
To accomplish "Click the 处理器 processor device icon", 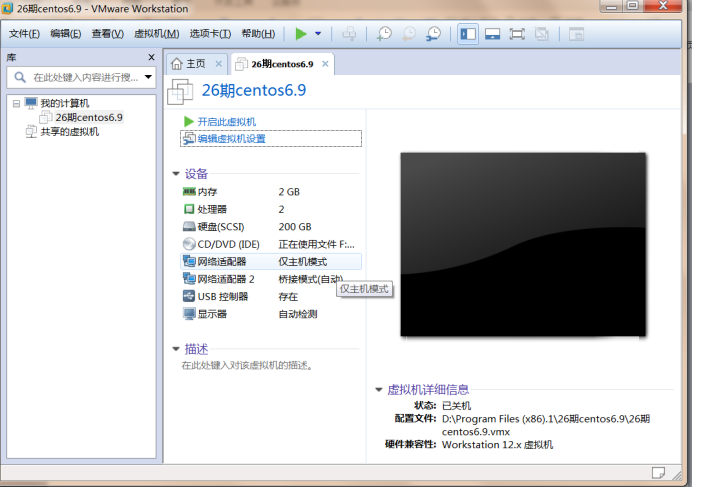I will pyautogui.click(x=189, y=209).
